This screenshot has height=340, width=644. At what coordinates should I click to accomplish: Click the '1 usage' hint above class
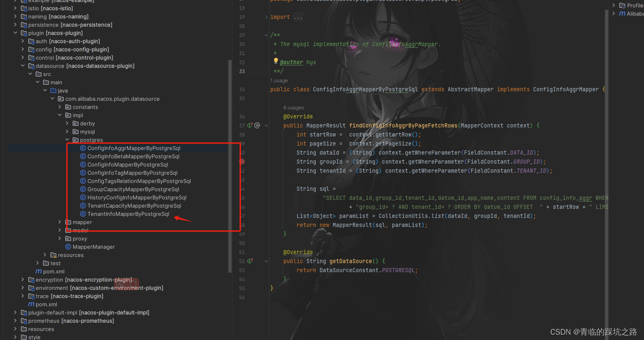[279, 81]
